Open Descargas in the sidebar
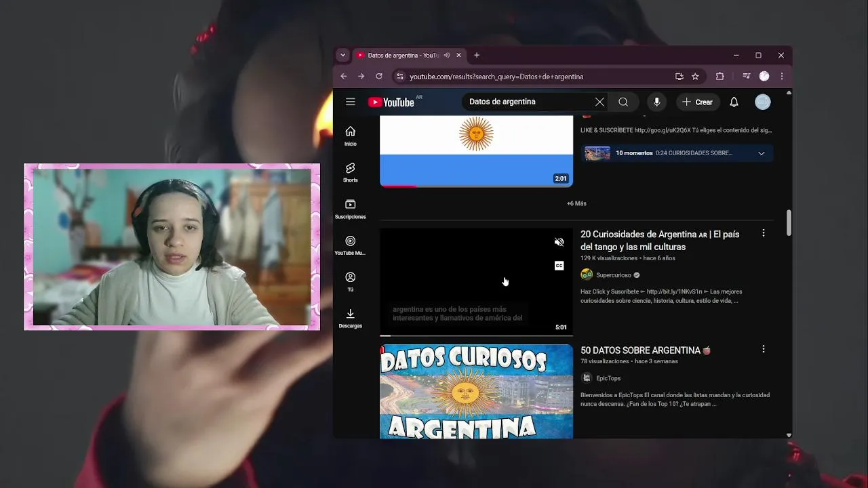Image resolution: width=868 pixels, height=488 pixels. click(x=350, y=319)
